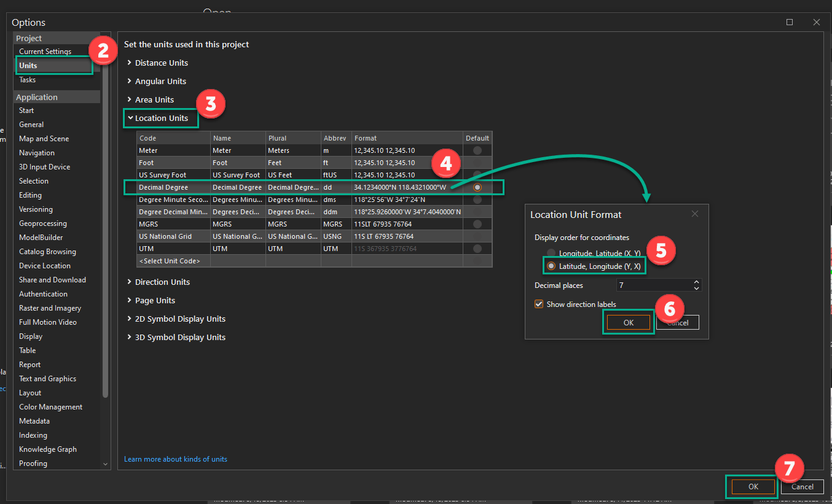Make Meter the default location unit
The height and width of the screenshot is (504, 832).
tap(477, 150)
